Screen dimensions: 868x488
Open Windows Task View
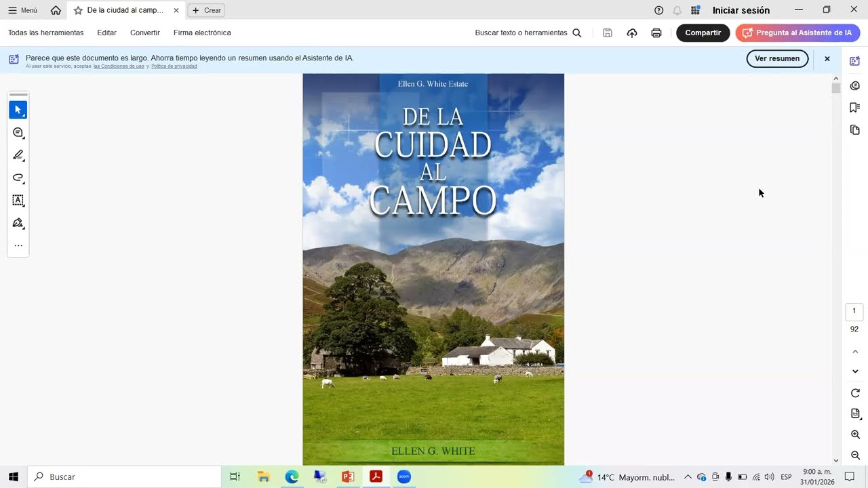click(x=235, y=476)
